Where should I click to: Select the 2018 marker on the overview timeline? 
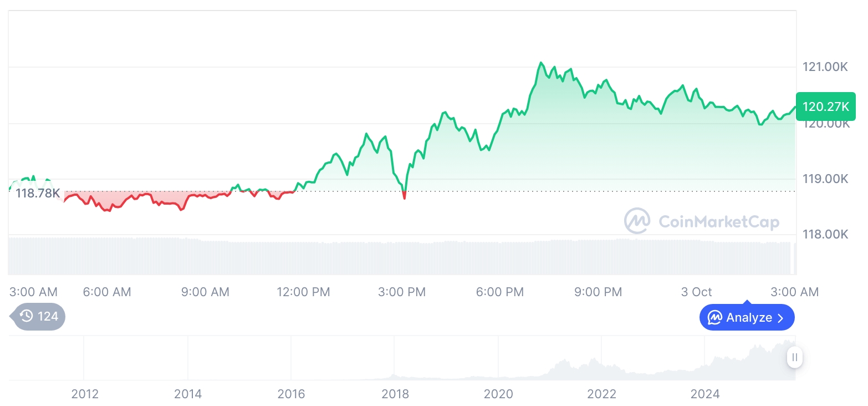point(395,394)
